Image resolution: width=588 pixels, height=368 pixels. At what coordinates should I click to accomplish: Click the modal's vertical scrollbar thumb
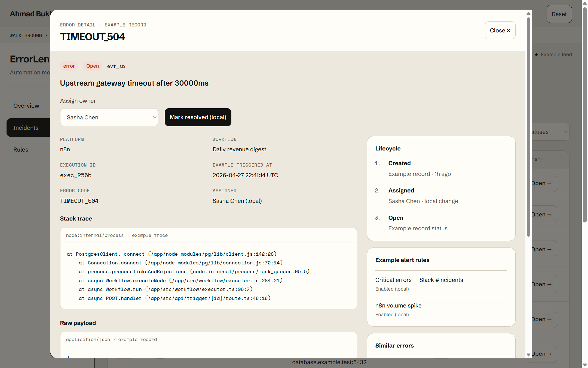[x=528, y=127]
